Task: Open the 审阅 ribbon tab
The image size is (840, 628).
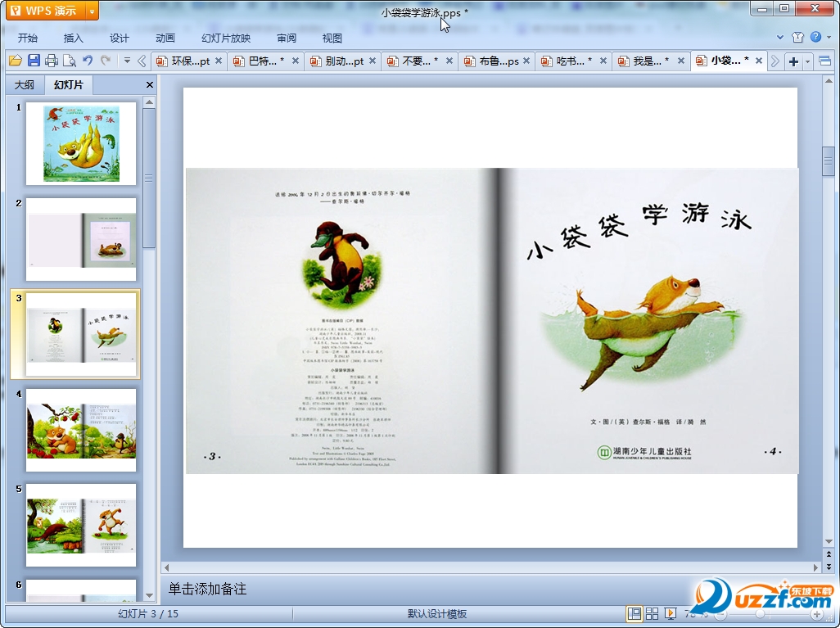Action: (x=287, y=38)
